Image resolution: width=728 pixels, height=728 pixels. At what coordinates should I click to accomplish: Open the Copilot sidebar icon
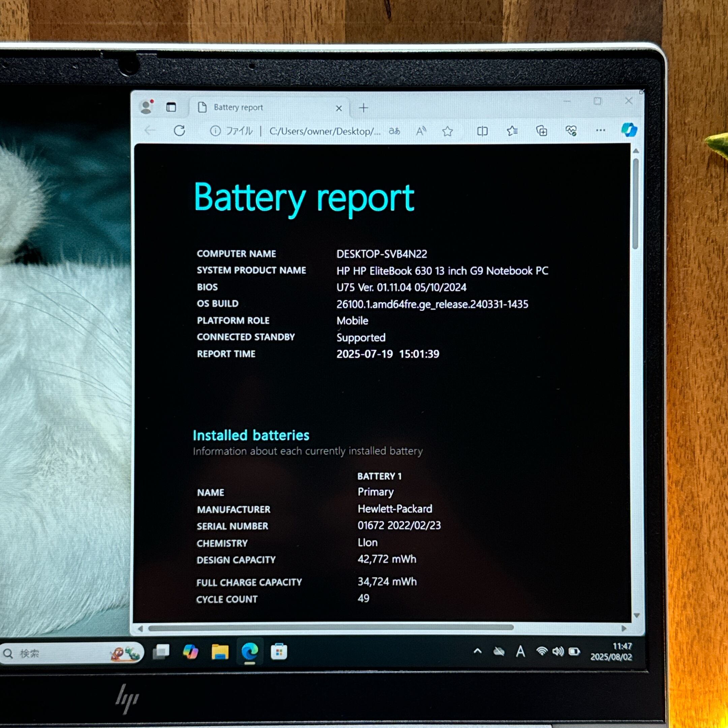[629, 130]
